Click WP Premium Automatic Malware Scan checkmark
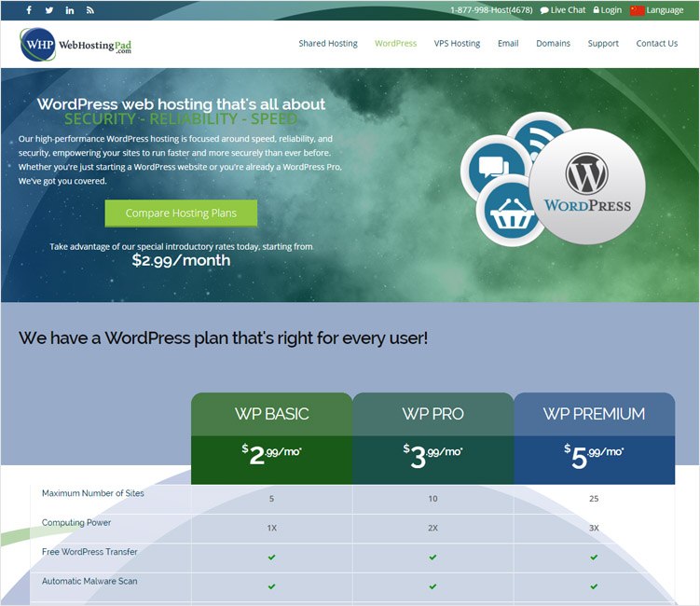This screenshot has width=700, height=606. pos(594,586)
